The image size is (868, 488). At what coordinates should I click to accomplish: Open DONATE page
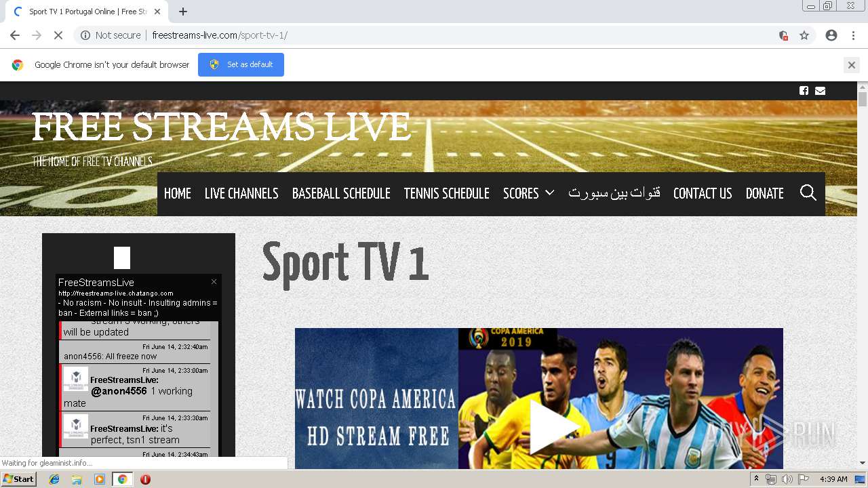pyautogui.click(x=765, y=194)
